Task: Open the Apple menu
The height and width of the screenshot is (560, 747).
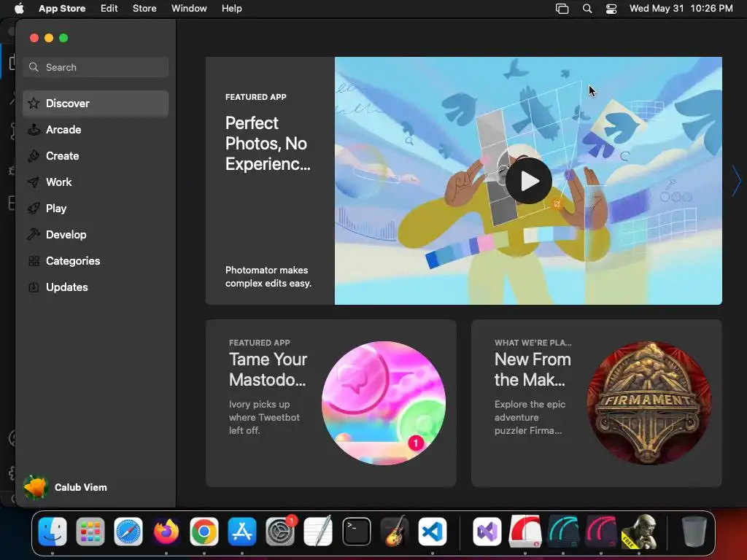Action: [x=19, y=9]
